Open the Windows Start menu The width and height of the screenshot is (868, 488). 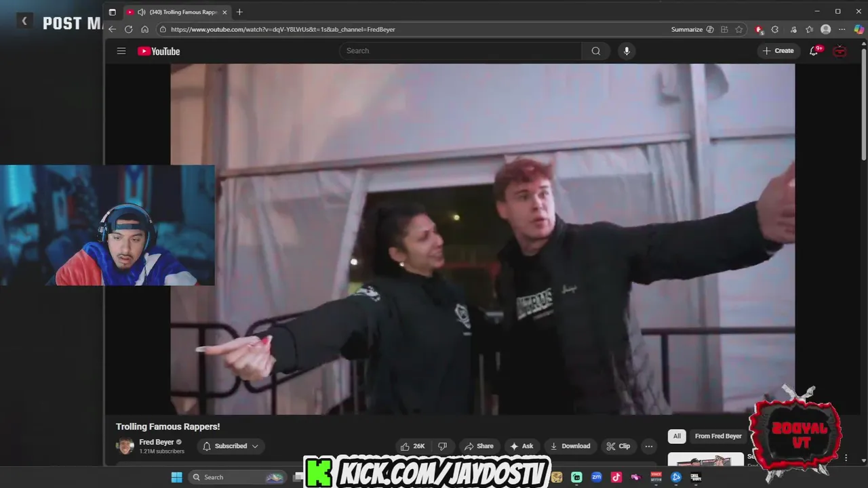[x=176, y=477]
